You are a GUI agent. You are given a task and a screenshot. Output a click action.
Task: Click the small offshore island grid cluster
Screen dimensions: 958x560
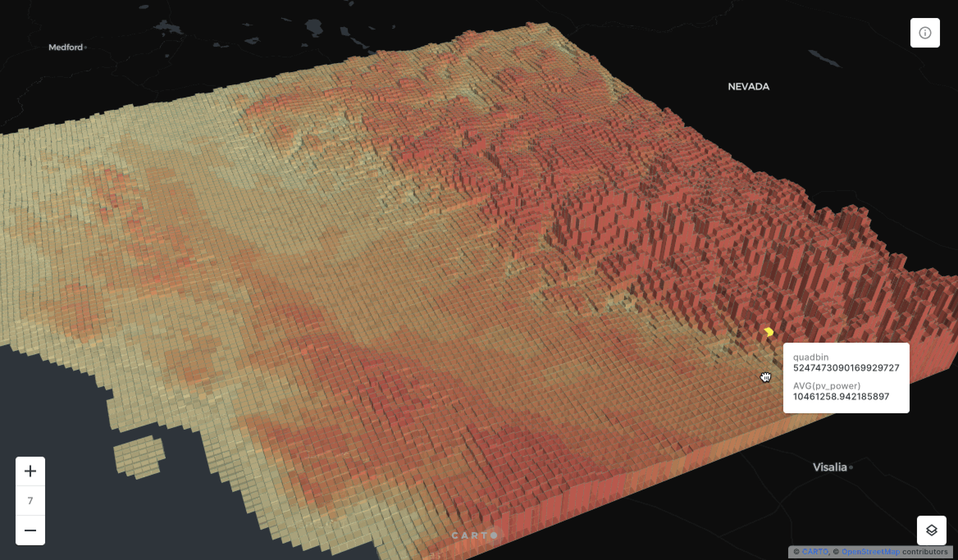click(139, 457)
